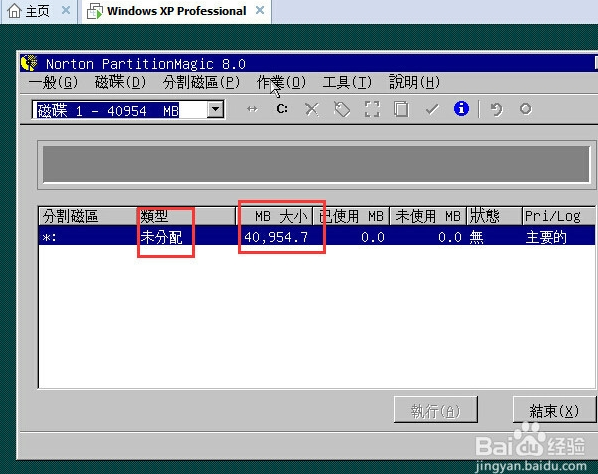
Task: Click the home icon on the 主页 tab
Action: click(x=14, y=11)
